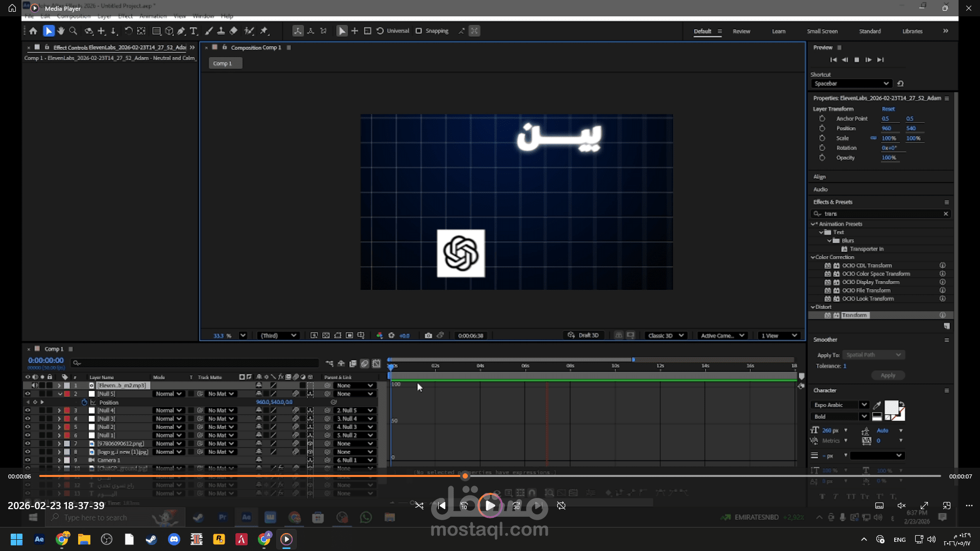Jump to last frame in Preview panel
Viewport: 980px width, 551px height.
880,60
